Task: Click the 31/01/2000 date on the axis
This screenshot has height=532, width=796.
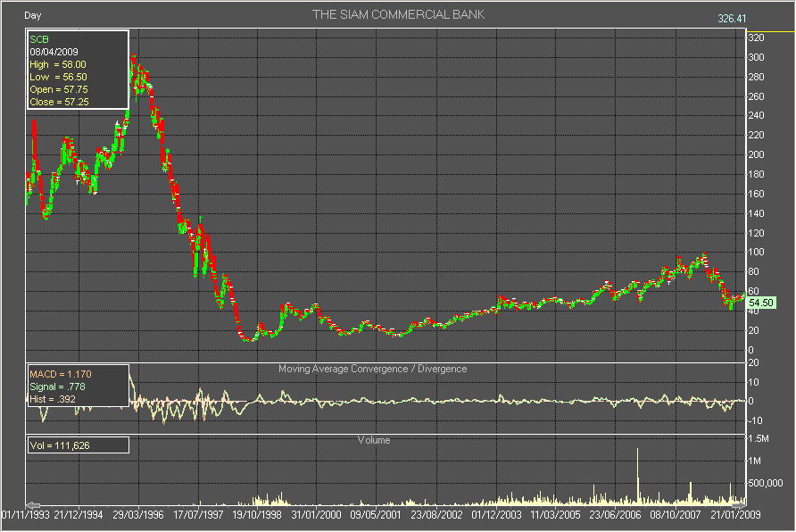Action: coord(316,515)
